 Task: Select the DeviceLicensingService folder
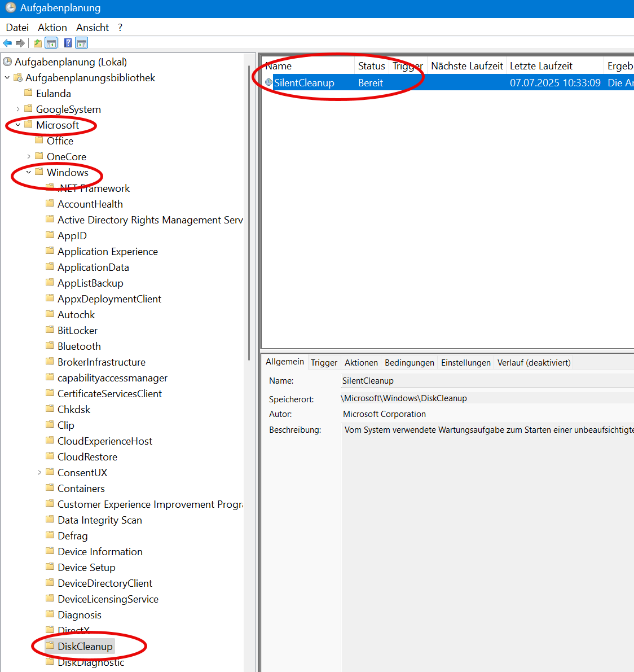pos(108,599)
